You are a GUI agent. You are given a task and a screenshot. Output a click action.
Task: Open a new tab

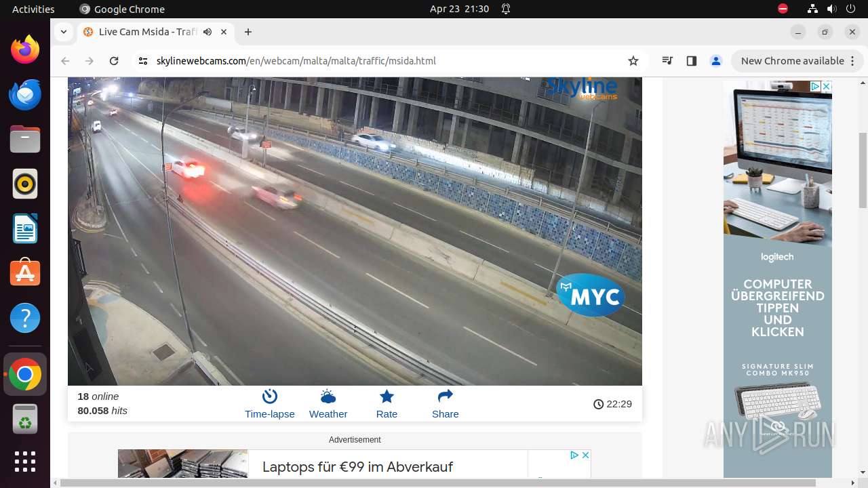(x=248, y=32)
